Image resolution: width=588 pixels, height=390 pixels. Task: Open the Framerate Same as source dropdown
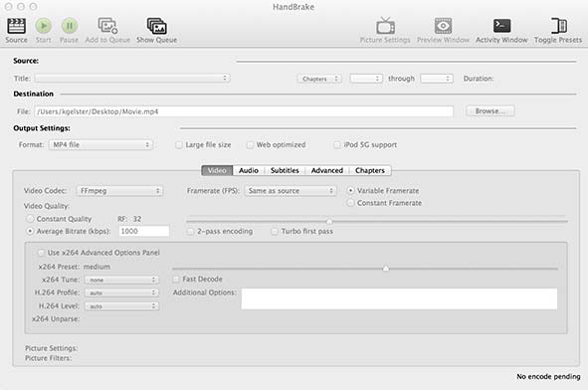point(291,191)
